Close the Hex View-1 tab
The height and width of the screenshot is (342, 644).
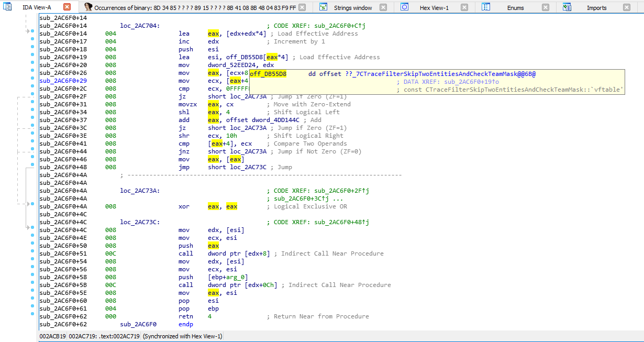click(464, 7)
